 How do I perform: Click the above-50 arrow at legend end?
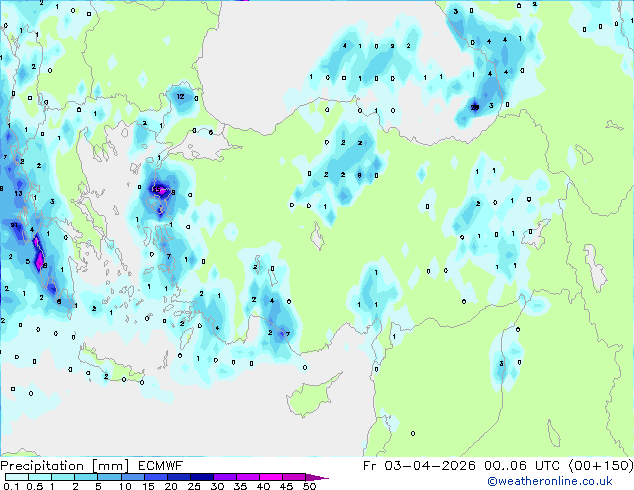(x=317, y=478)
